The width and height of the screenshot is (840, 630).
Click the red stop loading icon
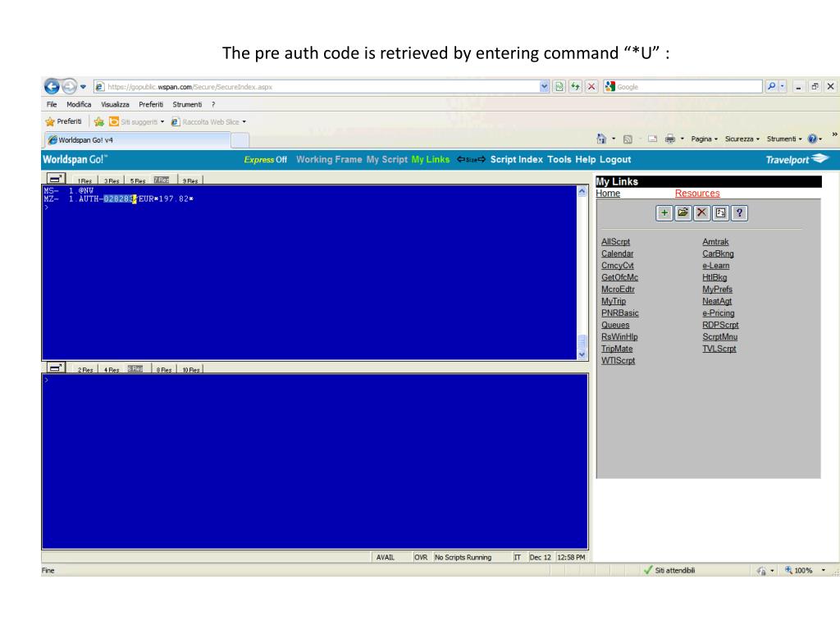tap(591, 87)
